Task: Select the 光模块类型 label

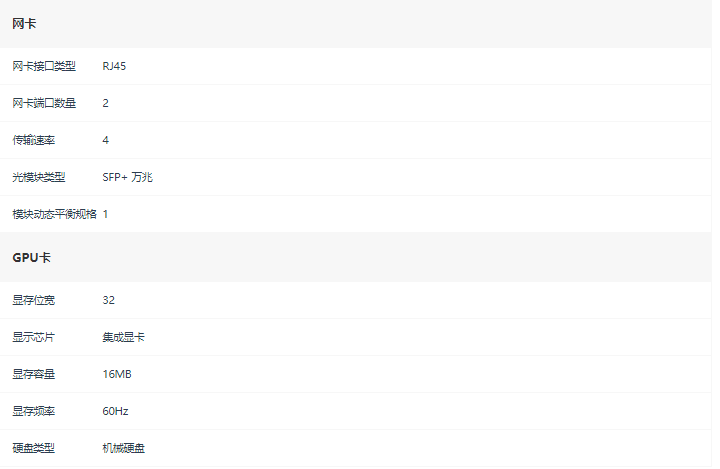Action: point(39,177)
